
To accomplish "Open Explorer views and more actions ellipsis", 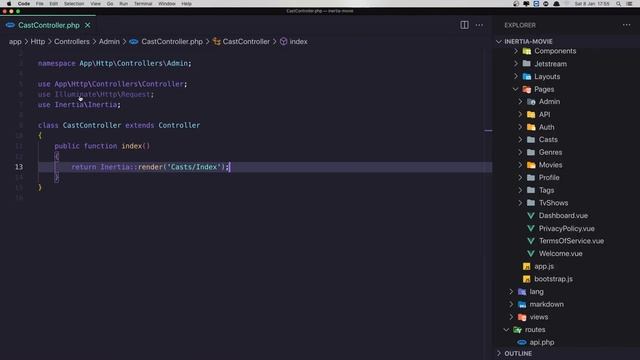I will pyautogui.click(x=627, y=25).
